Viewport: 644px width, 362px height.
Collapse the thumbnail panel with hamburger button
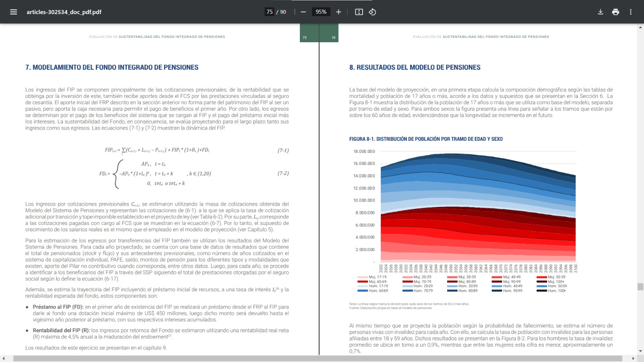pyautogui.click(x=13, y=12)
